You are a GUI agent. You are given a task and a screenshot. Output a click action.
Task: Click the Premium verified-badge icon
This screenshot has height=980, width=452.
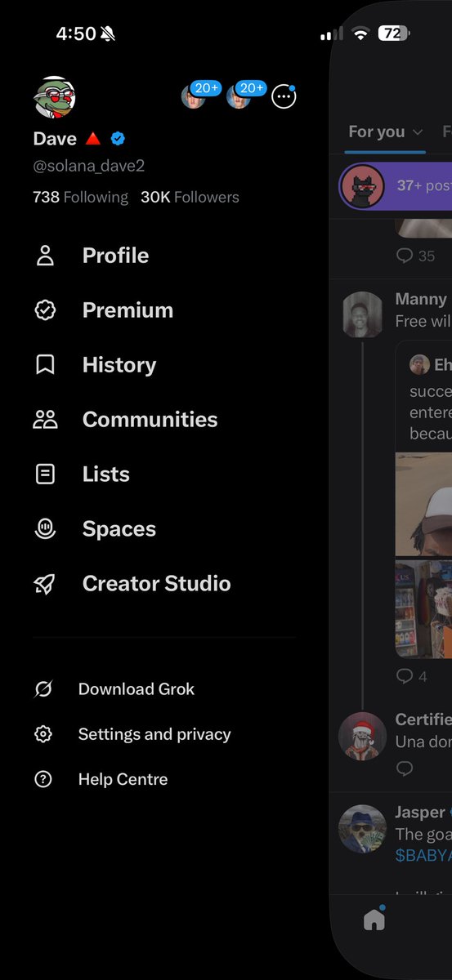point(45,310)
